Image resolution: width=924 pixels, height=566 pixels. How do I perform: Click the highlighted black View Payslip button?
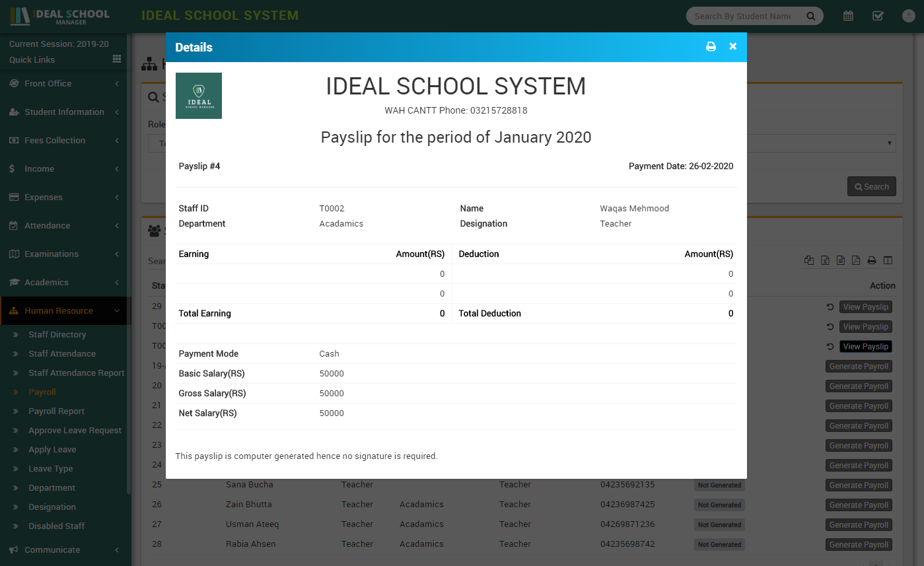(x=866, y=347)
